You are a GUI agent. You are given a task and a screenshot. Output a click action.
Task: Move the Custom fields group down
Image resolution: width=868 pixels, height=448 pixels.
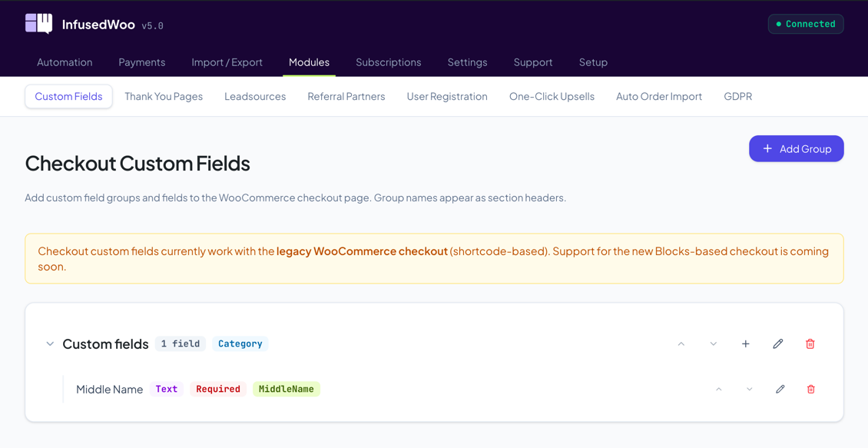tap(713, 343)
